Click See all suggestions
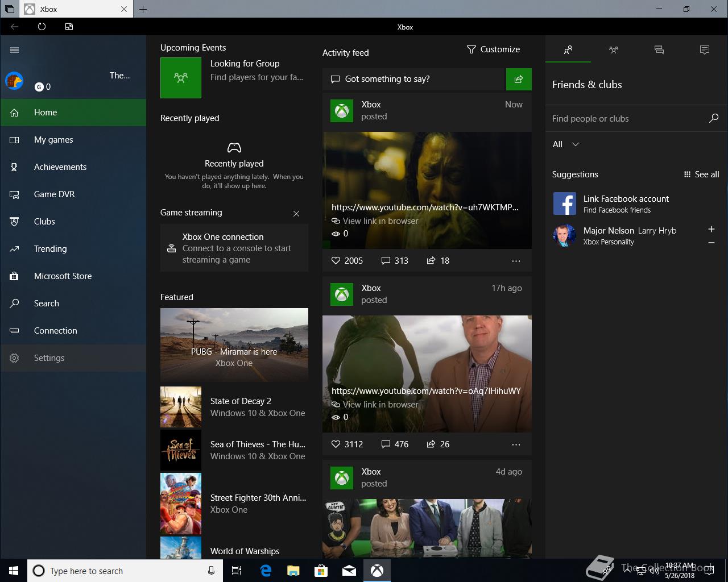 pyautogui.click(x=701, y=174)
